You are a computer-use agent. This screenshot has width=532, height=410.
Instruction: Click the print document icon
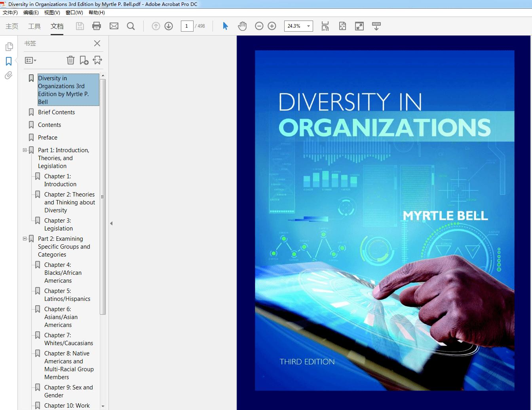96,26
